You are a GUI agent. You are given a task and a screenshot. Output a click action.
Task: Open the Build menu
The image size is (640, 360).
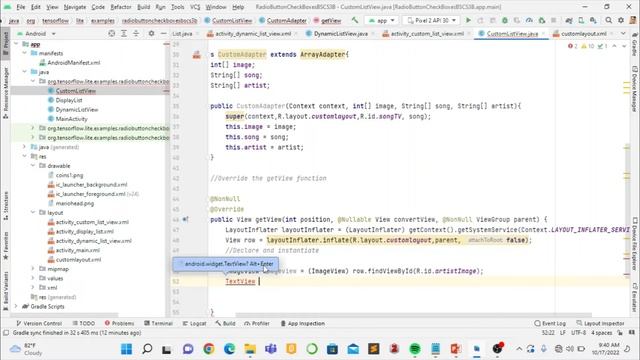[143, 7]
